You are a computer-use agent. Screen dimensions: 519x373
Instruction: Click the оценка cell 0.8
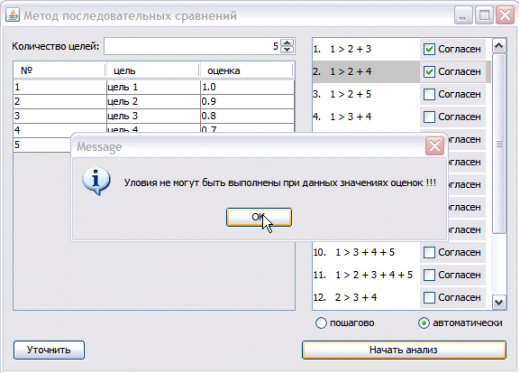(x=247, y=116)
